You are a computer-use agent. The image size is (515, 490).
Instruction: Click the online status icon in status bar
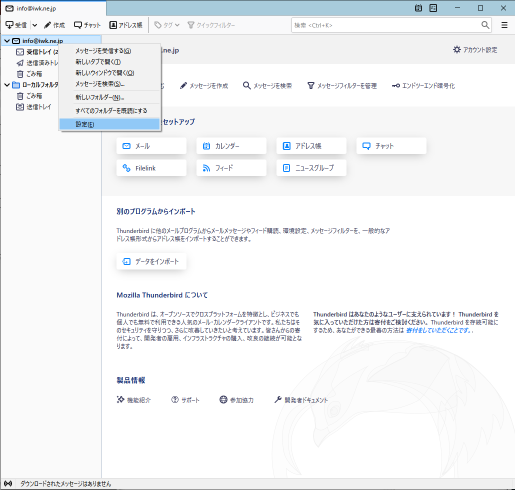coord(8,483)
